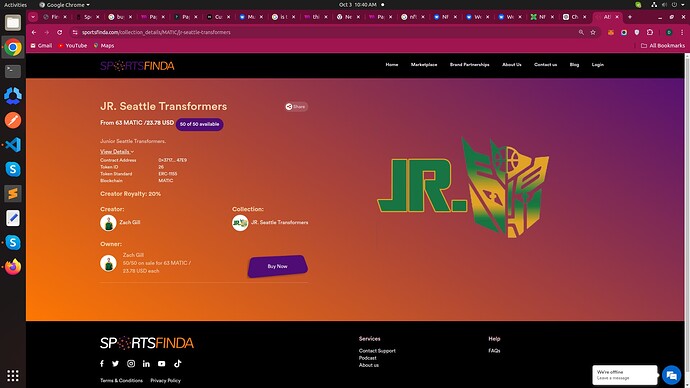Screen dimensions: 690x388
Task: Open the Twitter icon link in footer
Action: point(115,364)
